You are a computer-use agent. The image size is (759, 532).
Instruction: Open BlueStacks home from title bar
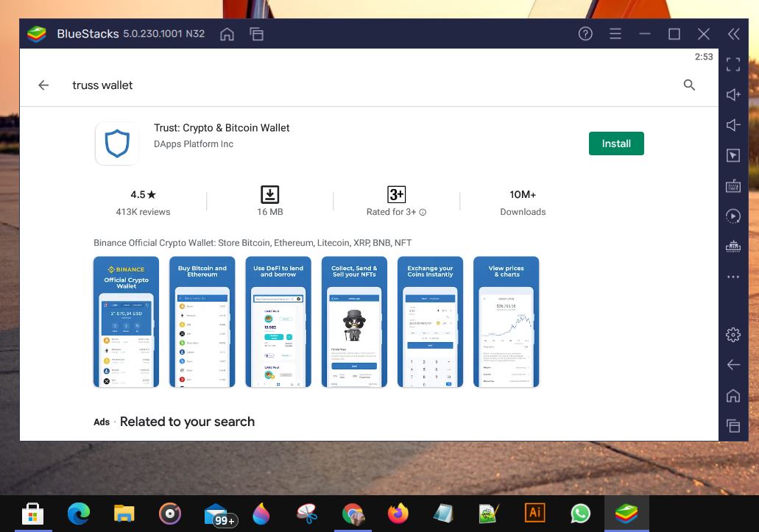point(227,34)
